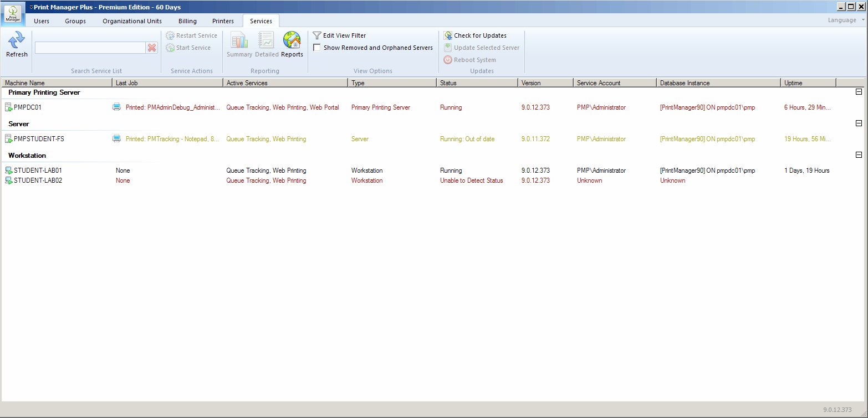Click the Reboot System power icon

448,60
